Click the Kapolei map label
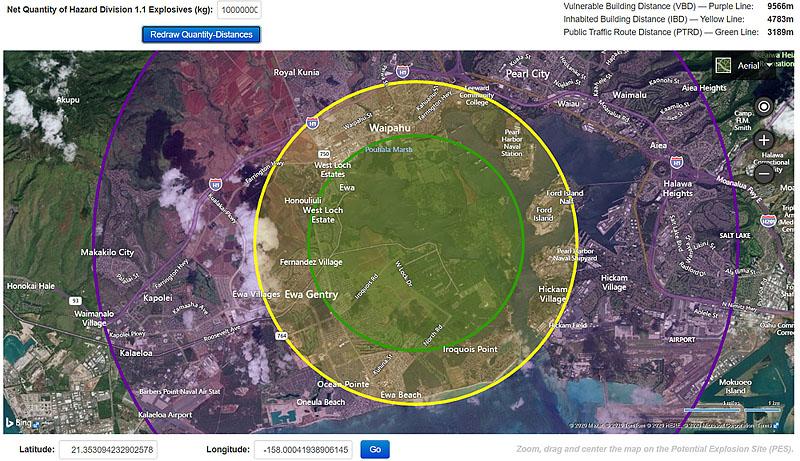Viewport: 800px width, 461px height. click(158, 297)
